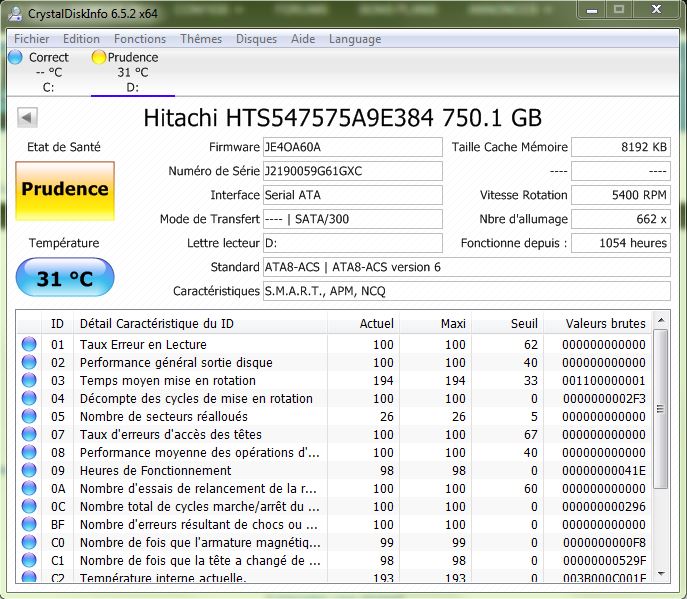The image size is (687, 599).
Task: Open the Fichier menu
Action: [32, 39]
